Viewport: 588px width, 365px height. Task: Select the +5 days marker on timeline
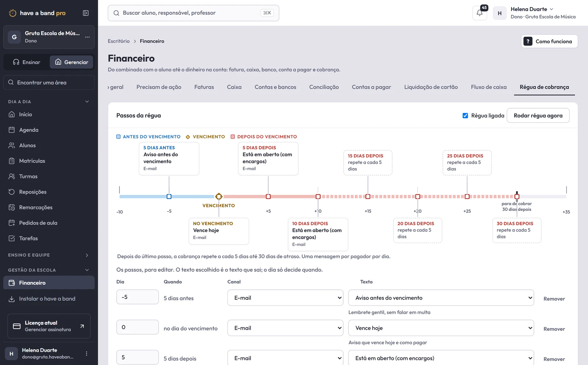[x=268, y=196]
